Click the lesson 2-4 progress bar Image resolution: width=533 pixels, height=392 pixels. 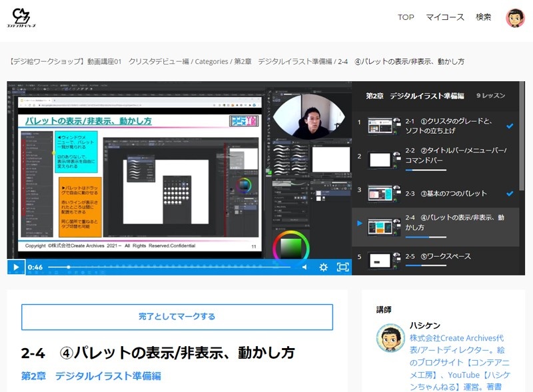426,237
